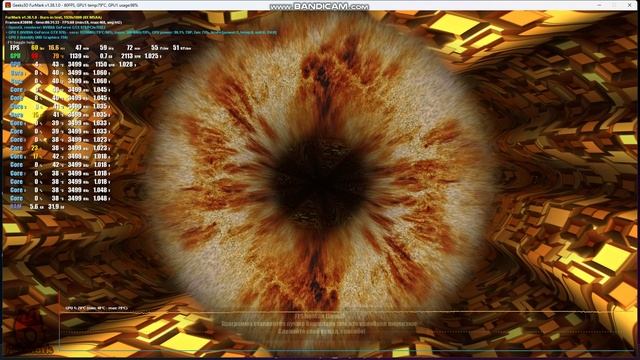The height and width of the screenshot is (360, 640).
Task: Click the green GPU label in overlay
Action: pos(15,56)
